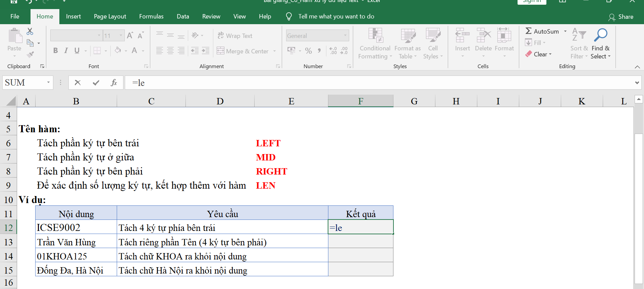Open the Fill Color bucket swatch
The height and width of the screenshot is (289, 644).
point(118,51)
